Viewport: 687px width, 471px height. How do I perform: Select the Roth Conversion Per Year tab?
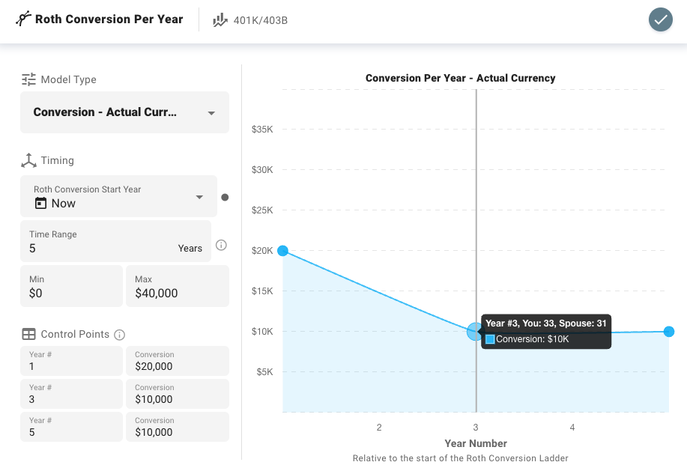point(108,19)
